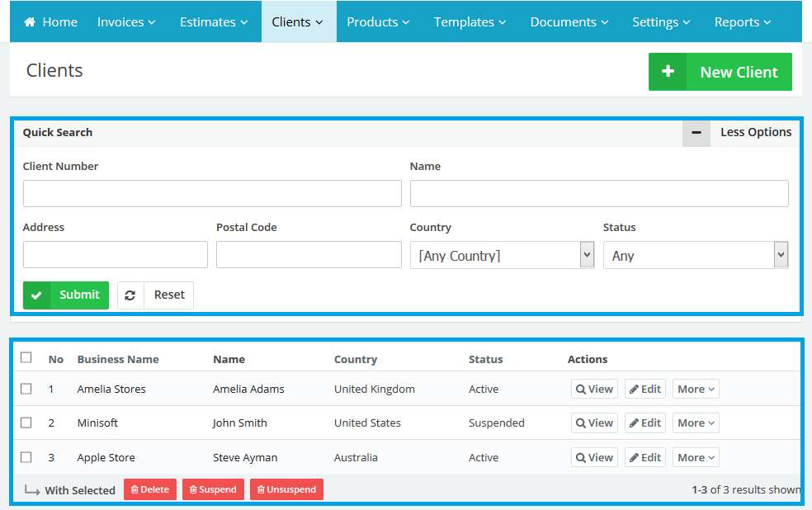Click the Home icon in navigation bar

coord(30,22)
